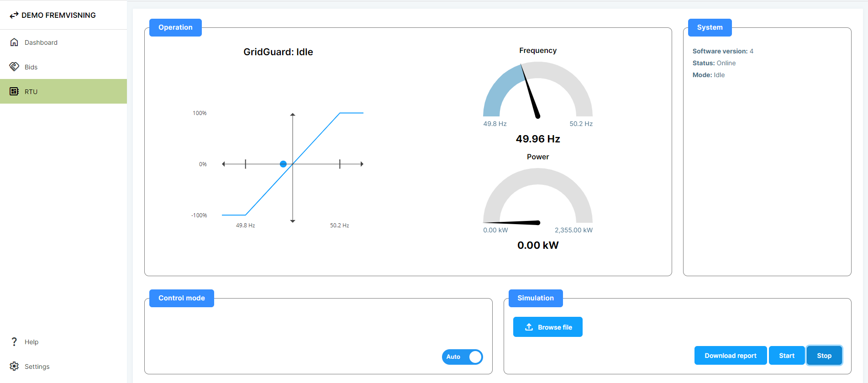The width and height of the screenshot is (868, 383).
Task: Click the 49.96 Hz reading
Action: click(x=538, y=139)
